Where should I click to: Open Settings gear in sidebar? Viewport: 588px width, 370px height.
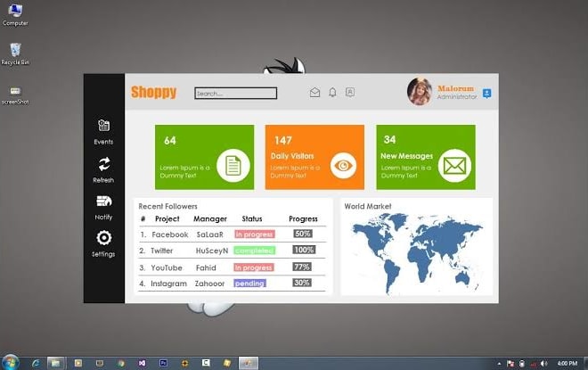point(104,238)
